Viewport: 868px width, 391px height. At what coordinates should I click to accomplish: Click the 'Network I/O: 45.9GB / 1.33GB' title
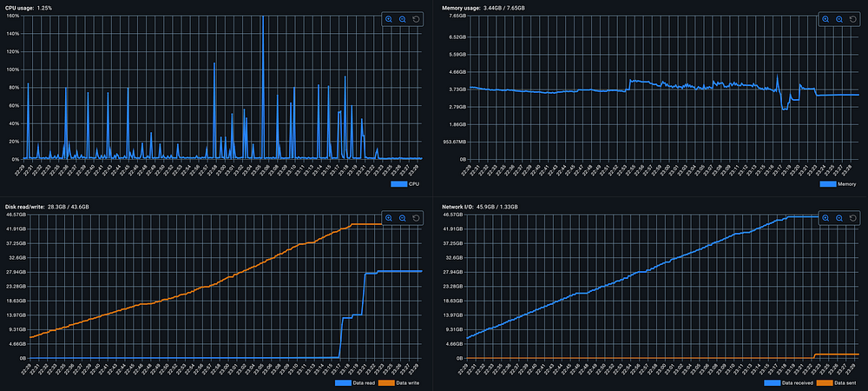click(480, 207)
